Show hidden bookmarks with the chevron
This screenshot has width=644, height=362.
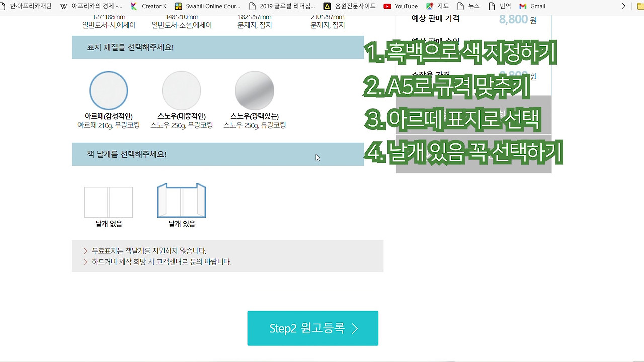[x=624, y=6]
